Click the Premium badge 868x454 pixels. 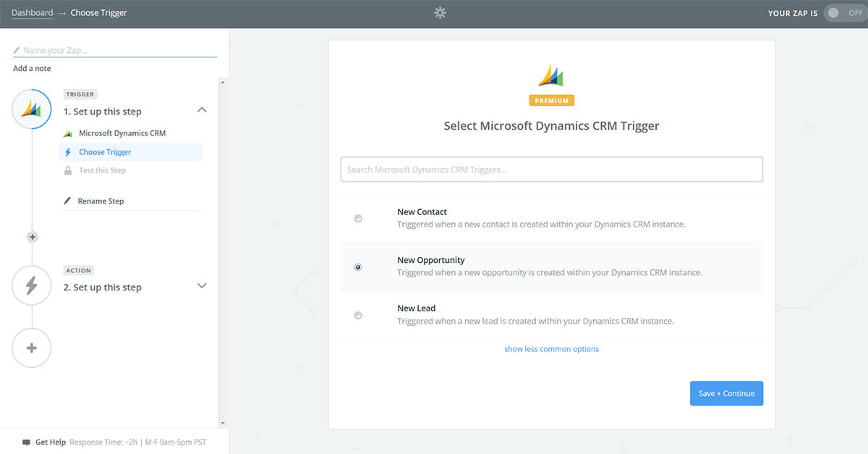tap(551, 101)
